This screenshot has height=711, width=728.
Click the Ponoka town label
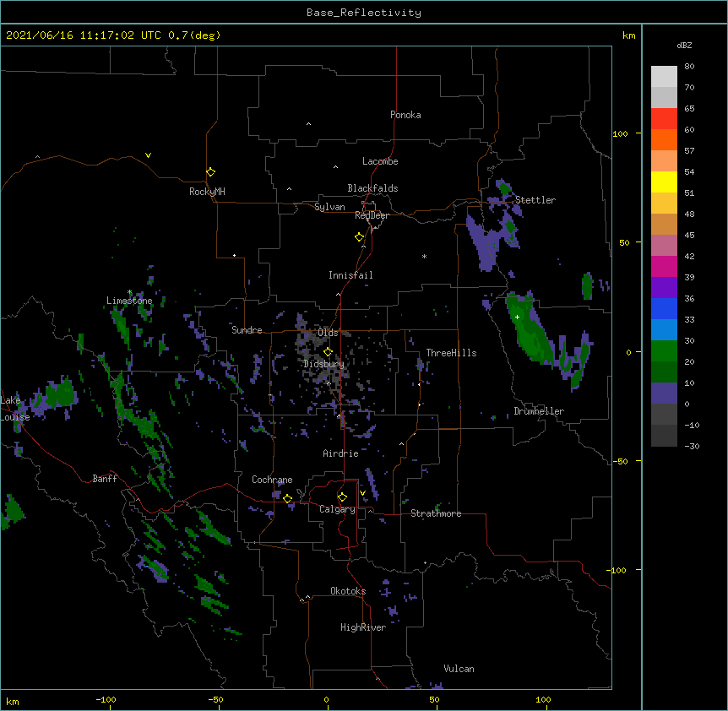click(x=405, y=115)
